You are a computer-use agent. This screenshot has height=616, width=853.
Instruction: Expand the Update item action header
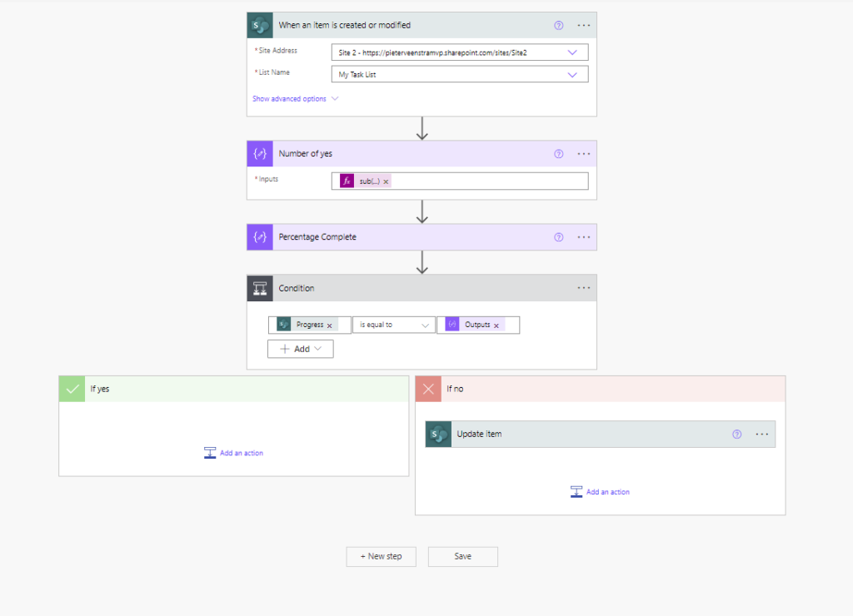[x=601, y=434]
